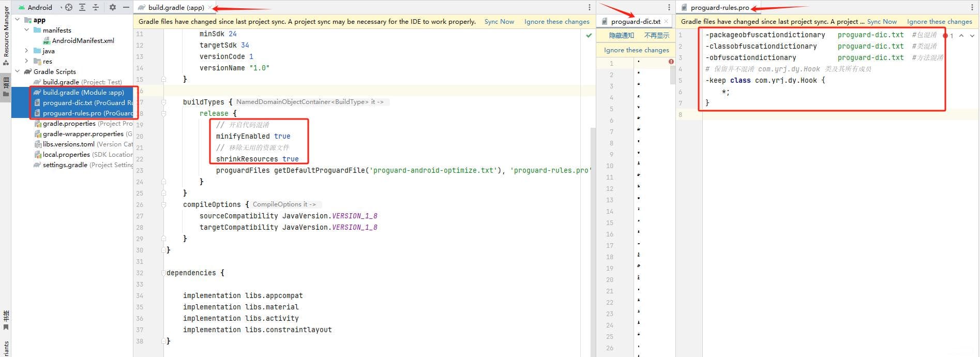Click Ignore these changes in proguard-rules.pro banner

pyautogui.click(x=939, y=21)
